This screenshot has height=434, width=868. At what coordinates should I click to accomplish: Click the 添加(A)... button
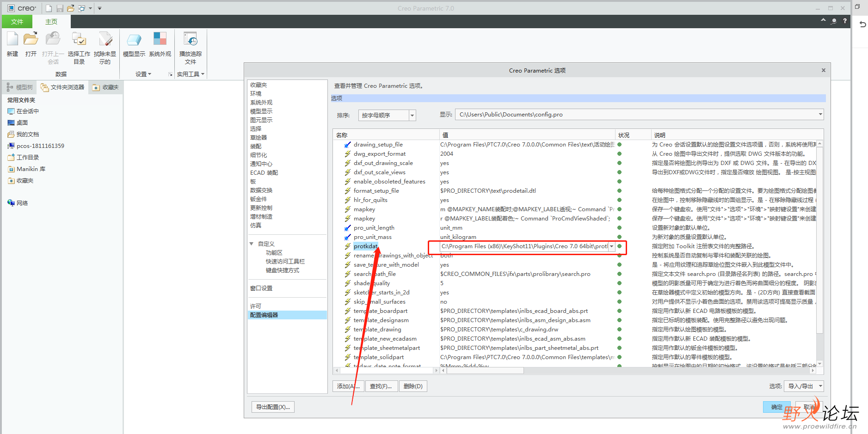pyautogui.click(x=348, y=386)
